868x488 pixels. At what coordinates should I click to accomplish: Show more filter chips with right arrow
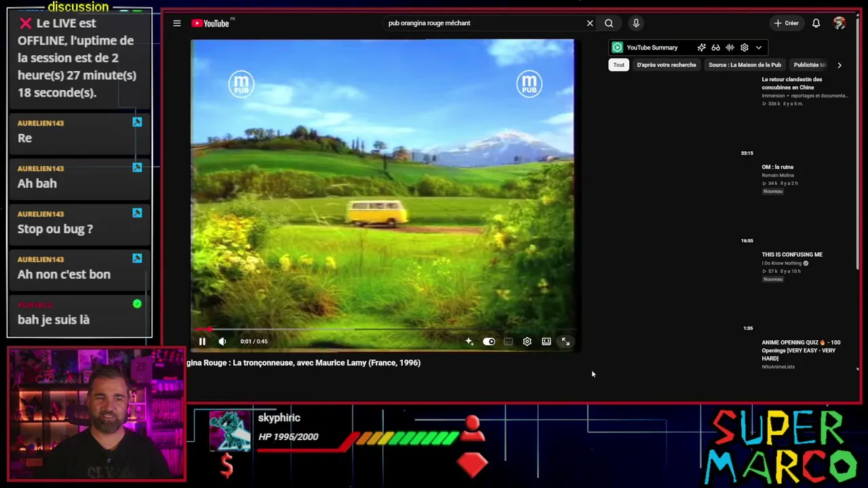[840, 65]
